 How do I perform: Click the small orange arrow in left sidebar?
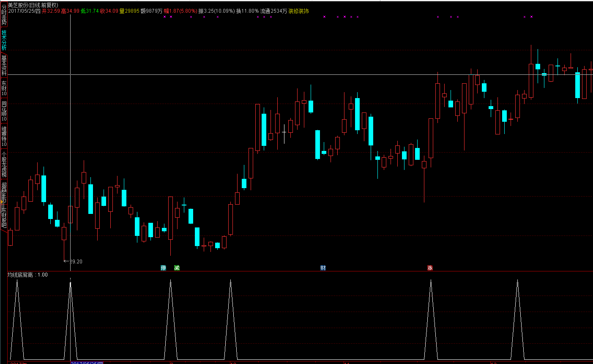(x=2, y=203)
